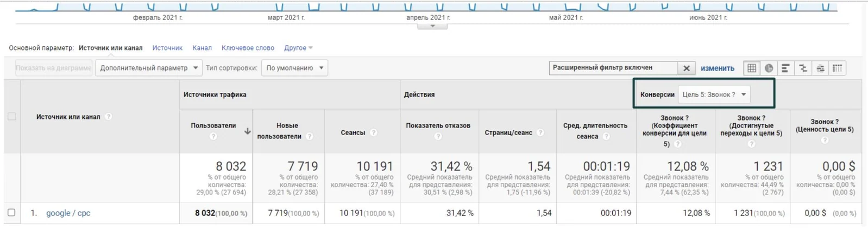Switch to percentage pie chart view
This screenshot has height=228, width=868.
(769, 68)
